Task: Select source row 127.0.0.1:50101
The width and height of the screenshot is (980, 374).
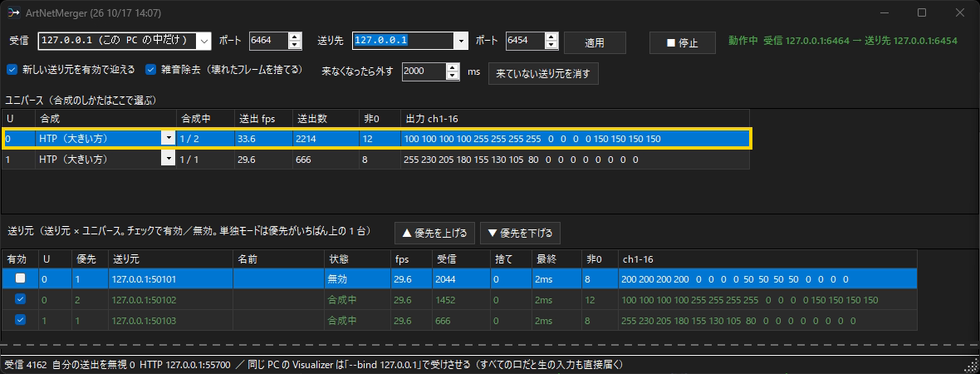Action: click(459, 279)
